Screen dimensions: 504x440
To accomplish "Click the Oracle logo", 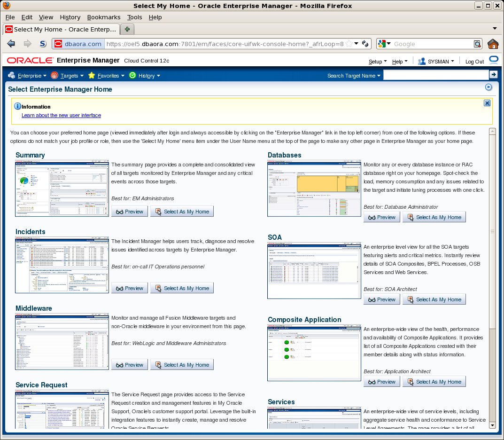I will (x=30, y=61).
